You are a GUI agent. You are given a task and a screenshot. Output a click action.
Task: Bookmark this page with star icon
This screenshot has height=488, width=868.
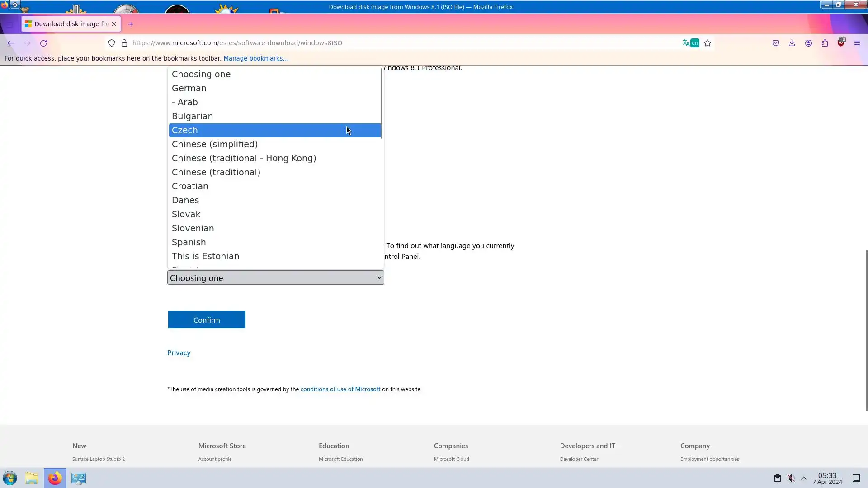pyautogui.click(x=708, y=43)
